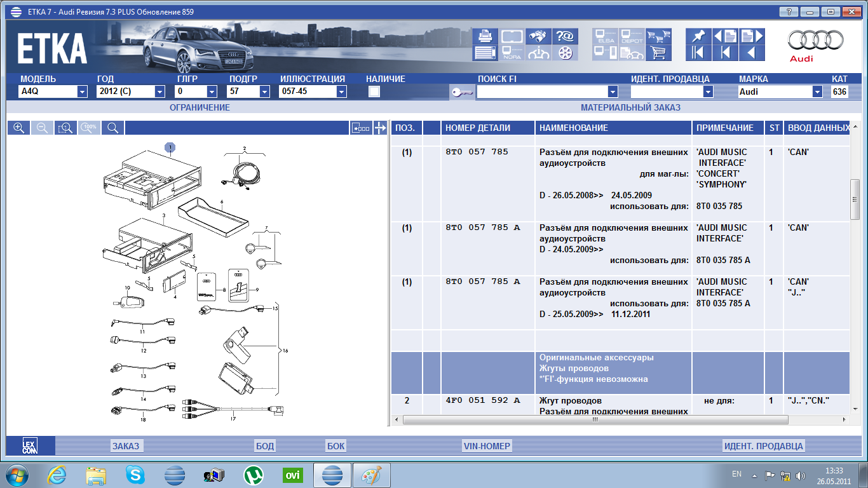Click the ЗАКАЗ button in bottom bar
The image size is (868, 488).
(x=126, y=446)
